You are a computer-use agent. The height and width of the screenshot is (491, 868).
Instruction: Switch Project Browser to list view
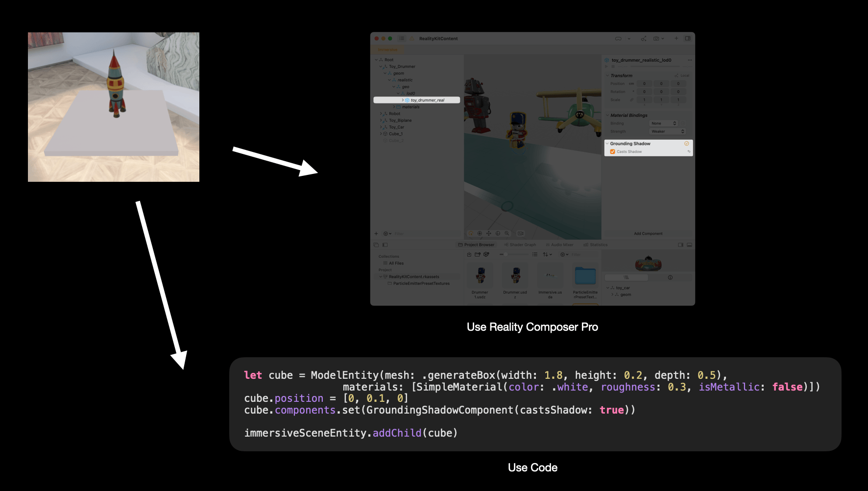(535, 255)
